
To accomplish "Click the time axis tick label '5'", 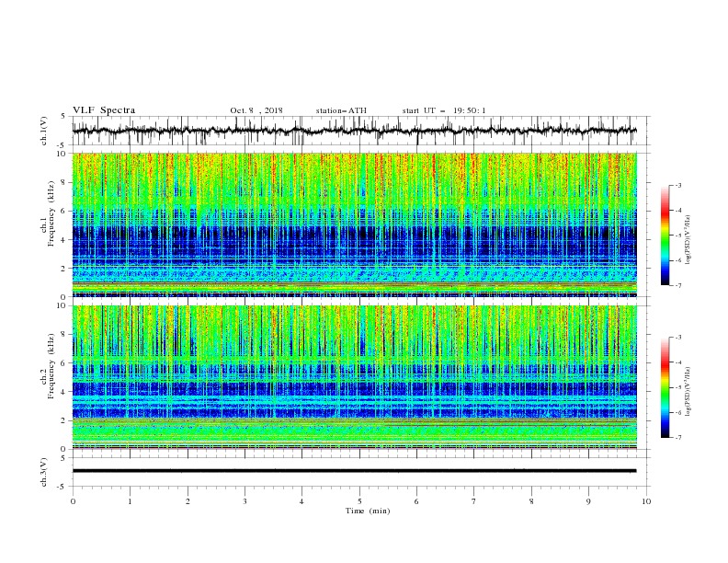I will point(359,501).
